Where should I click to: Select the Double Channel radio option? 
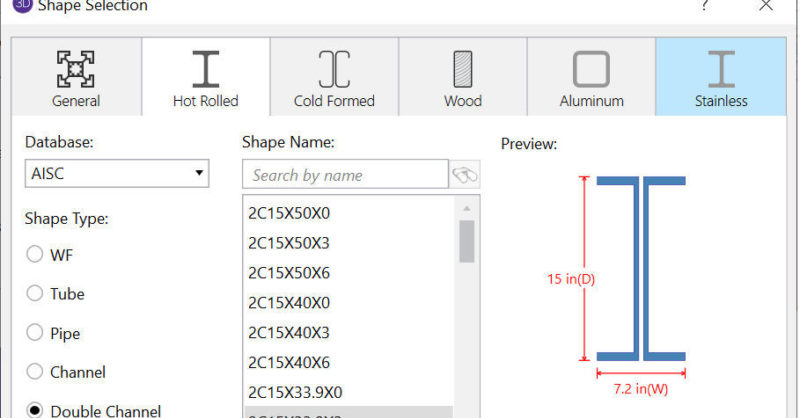35,410
